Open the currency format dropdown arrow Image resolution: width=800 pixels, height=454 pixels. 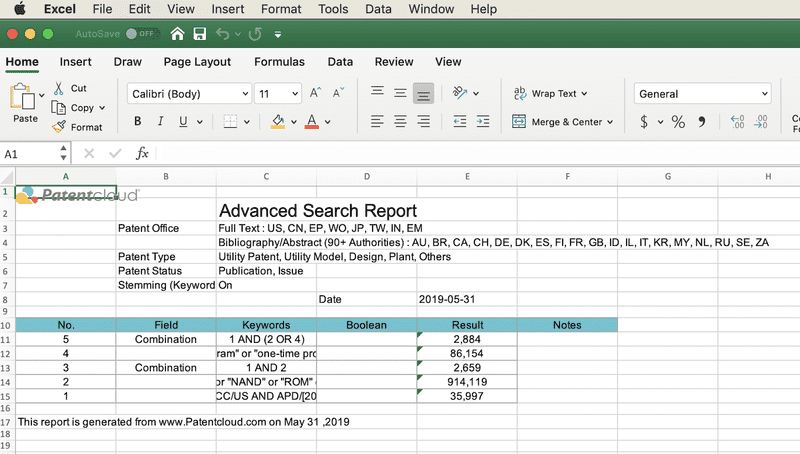(660, 122)
